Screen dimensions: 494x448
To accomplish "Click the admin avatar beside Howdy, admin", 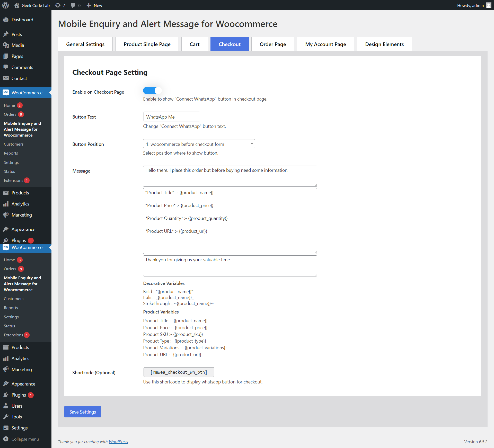I will (x=489, y=5).
